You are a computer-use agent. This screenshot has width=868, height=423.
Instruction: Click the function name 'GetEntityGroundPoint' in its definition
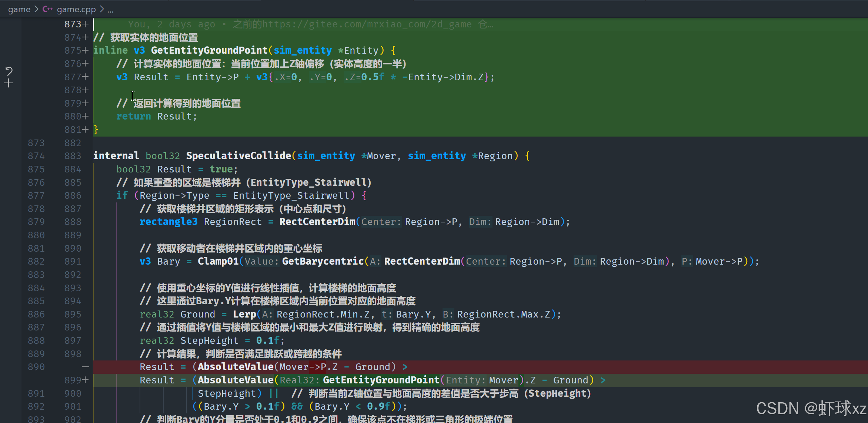[209, 50]
